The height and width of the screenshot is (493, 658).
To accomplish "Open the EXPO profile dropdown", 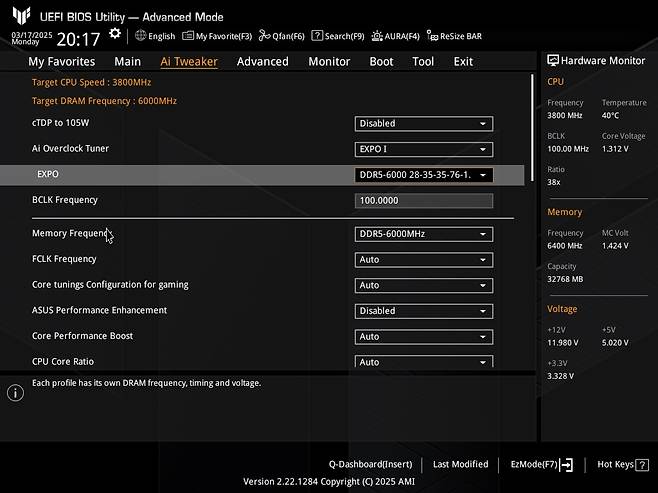I will point(424,175).
